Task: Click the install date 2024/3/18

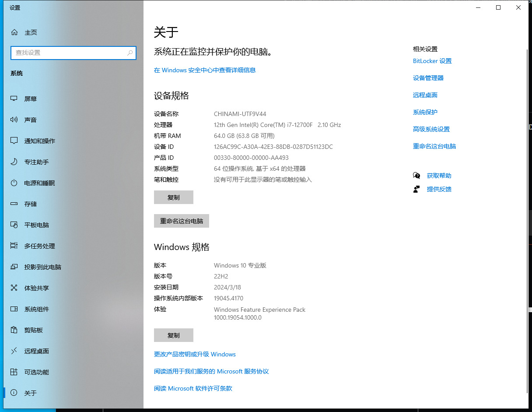Action: tap(227, 287)
